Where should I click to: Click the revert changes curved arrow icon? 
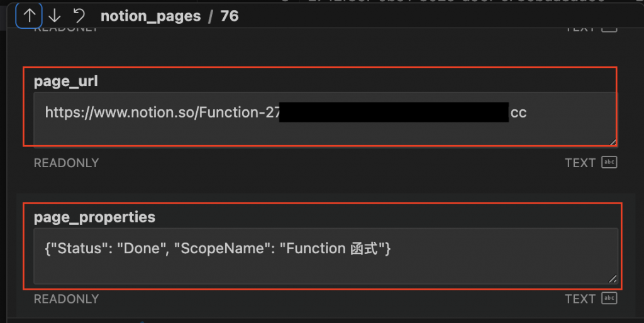(x=79, y=16)
